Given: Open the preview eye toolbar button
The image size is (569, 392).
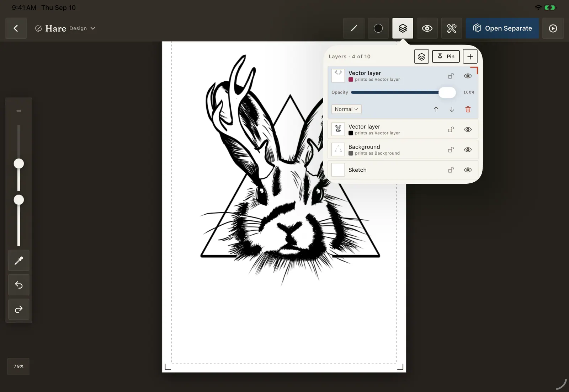Looking at the screenshot, I should coord(427,28).
